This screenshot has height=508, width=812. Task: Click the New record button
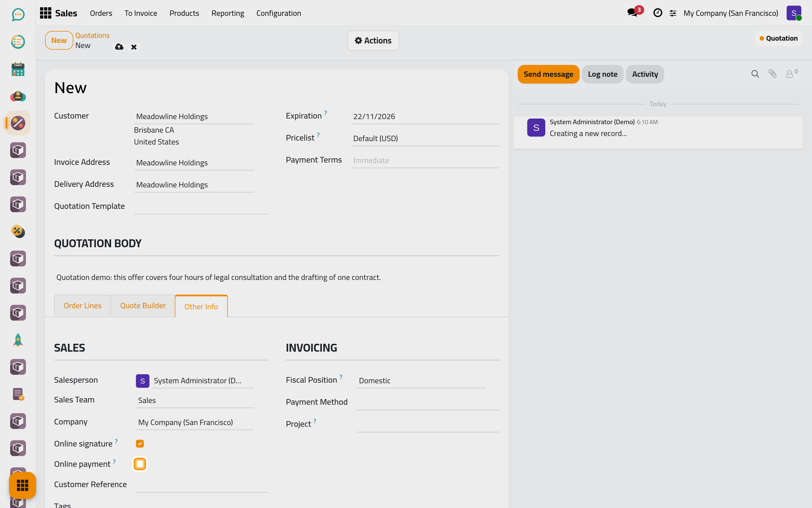click(59, 41)
